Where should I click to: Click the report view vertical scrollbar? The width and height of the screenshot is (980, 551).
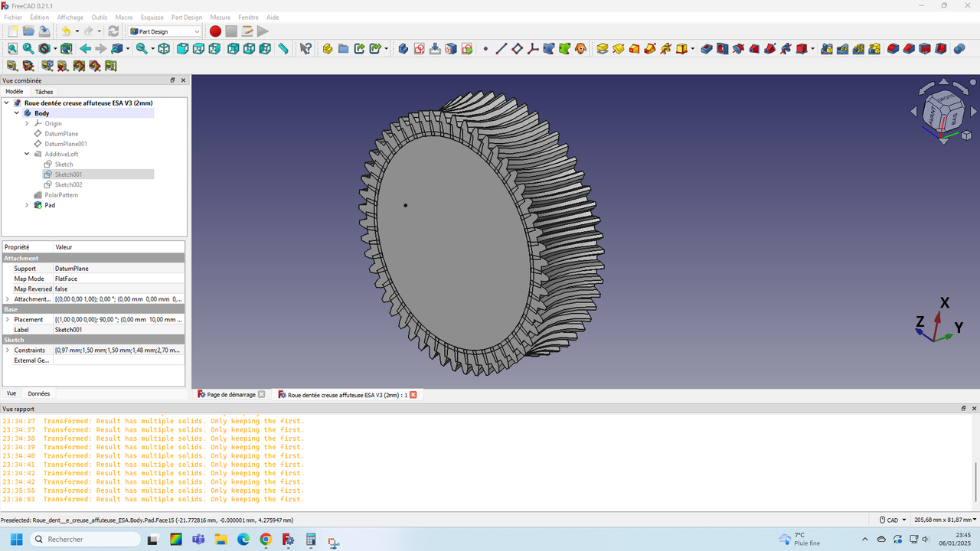click(x=976, y=481)
